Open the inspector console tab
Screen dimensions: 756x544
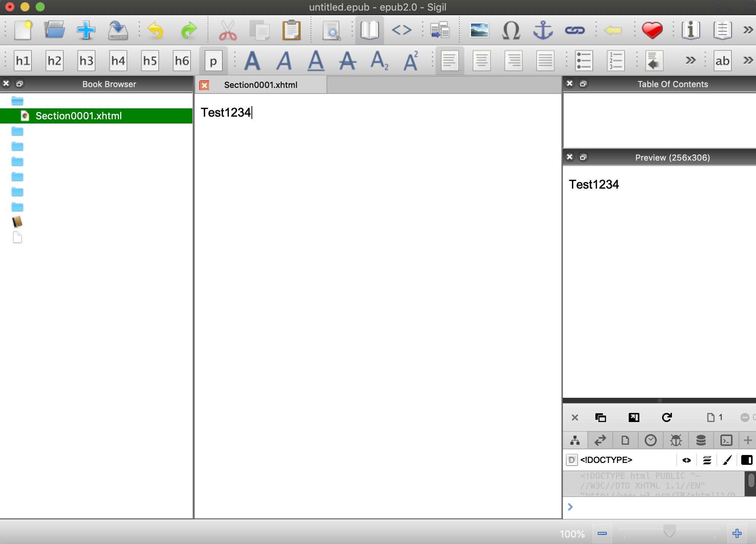(726, 440)
